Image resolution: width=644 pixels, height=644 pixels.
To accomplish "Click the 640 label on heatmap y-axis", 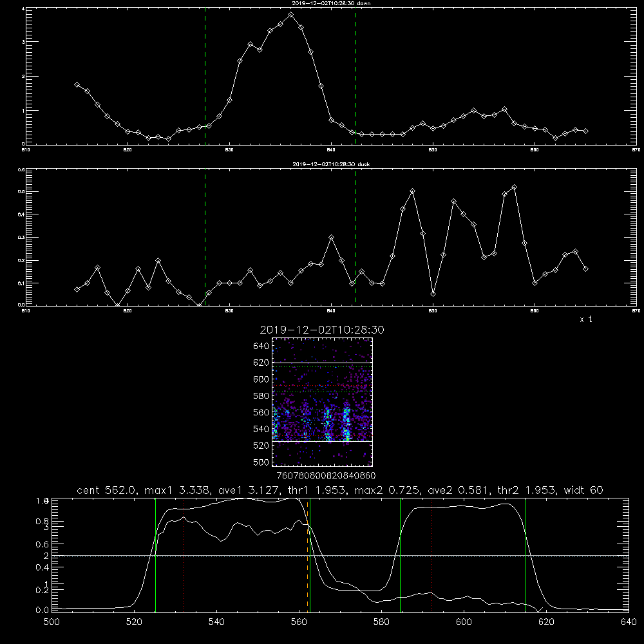I will coord(261,346).
